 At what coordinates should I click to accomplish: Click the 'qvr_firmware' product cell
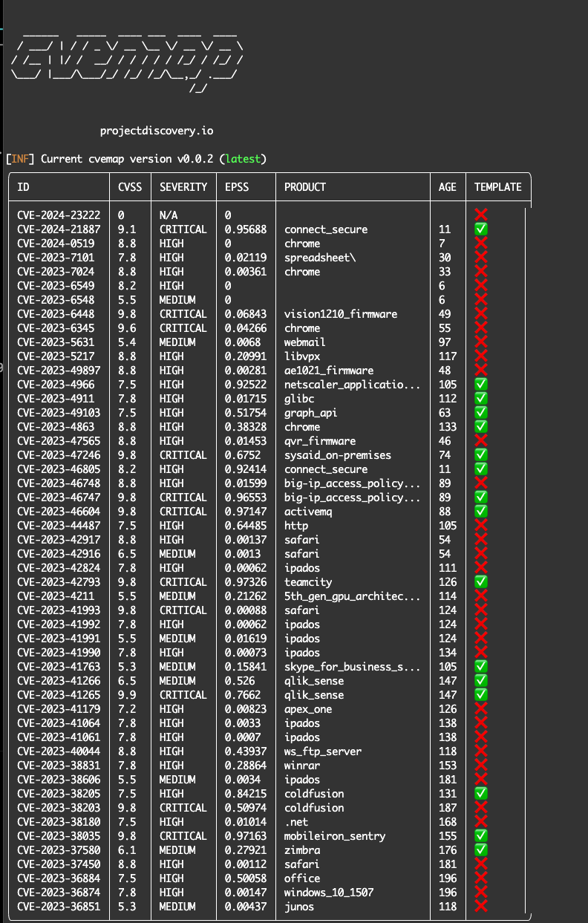point(320,441)
